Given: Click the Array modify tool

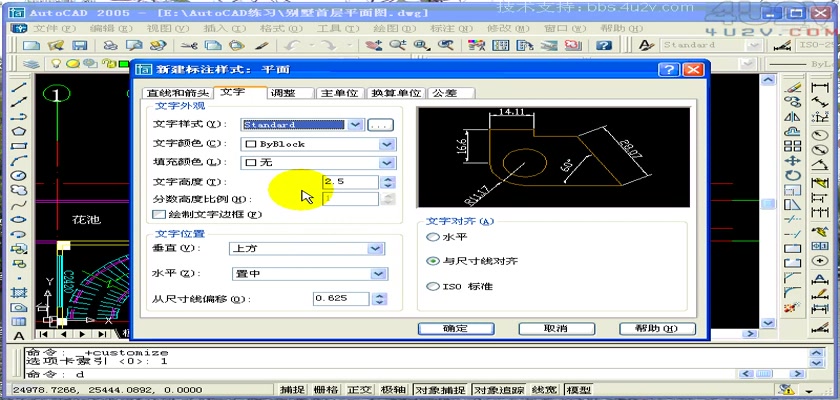Looking at the screenshot, I should 792,146.
